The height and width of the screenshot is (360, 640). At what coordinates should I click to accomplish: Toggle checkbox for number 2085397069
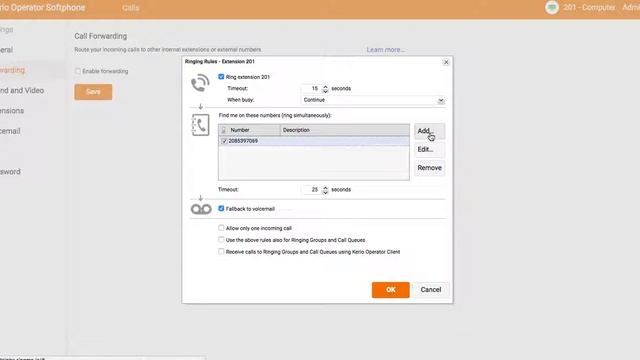point(224,141)
